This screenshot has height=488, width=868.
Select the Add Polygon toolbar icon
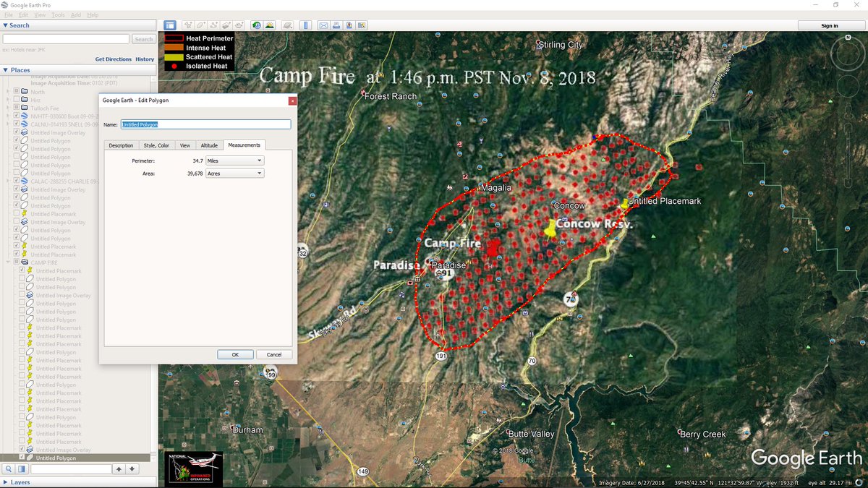(x=200, y=25)
